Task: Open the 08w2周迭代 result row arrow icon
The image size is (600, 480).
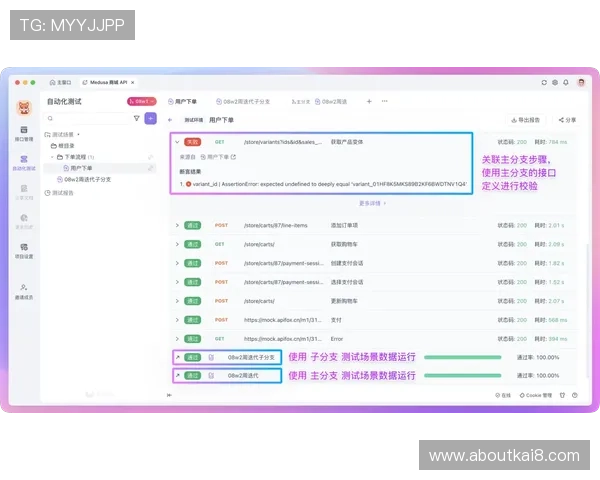Action: [178, 376]
